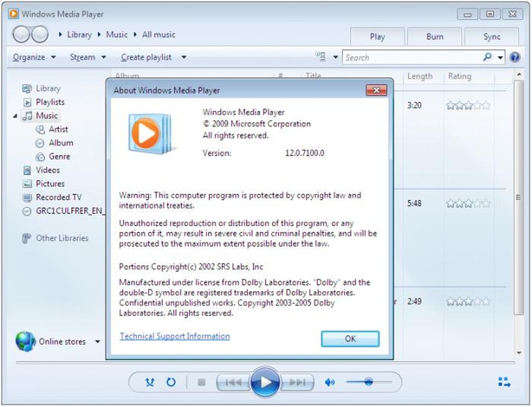Open Technical Support Information link

coord(173,336)
